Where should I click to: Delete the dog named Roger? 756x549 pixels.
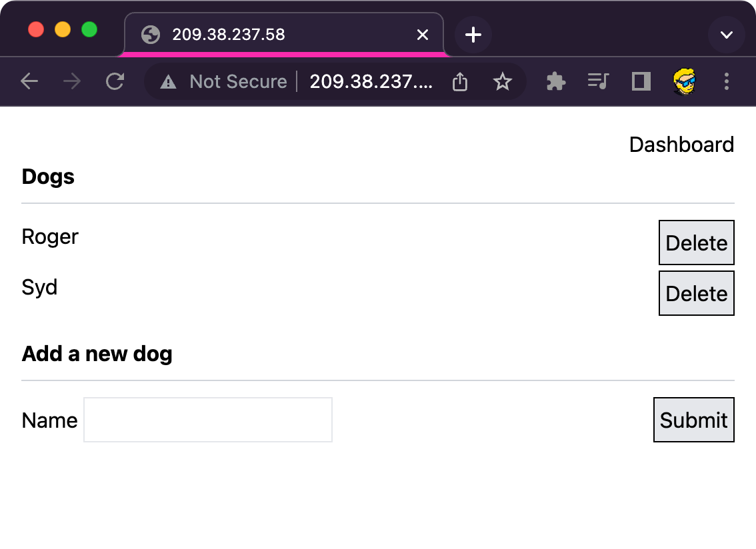[696, 243]
